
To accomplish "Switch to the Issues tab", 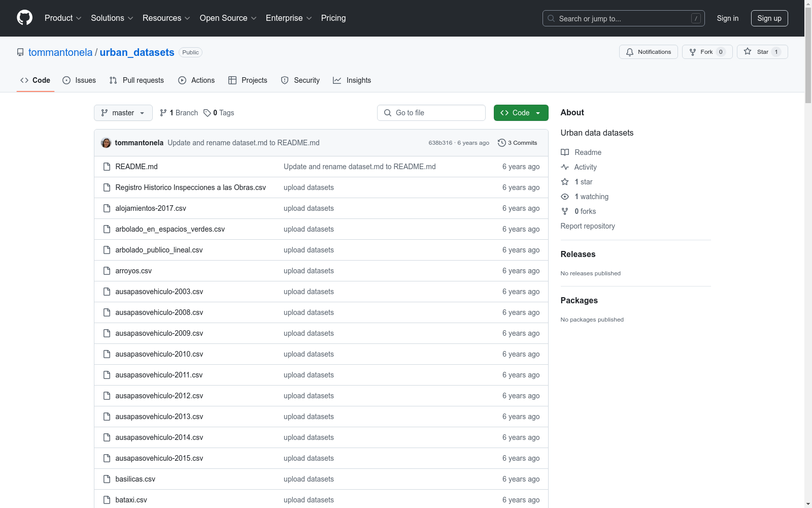I will click(x=79, y=80).
